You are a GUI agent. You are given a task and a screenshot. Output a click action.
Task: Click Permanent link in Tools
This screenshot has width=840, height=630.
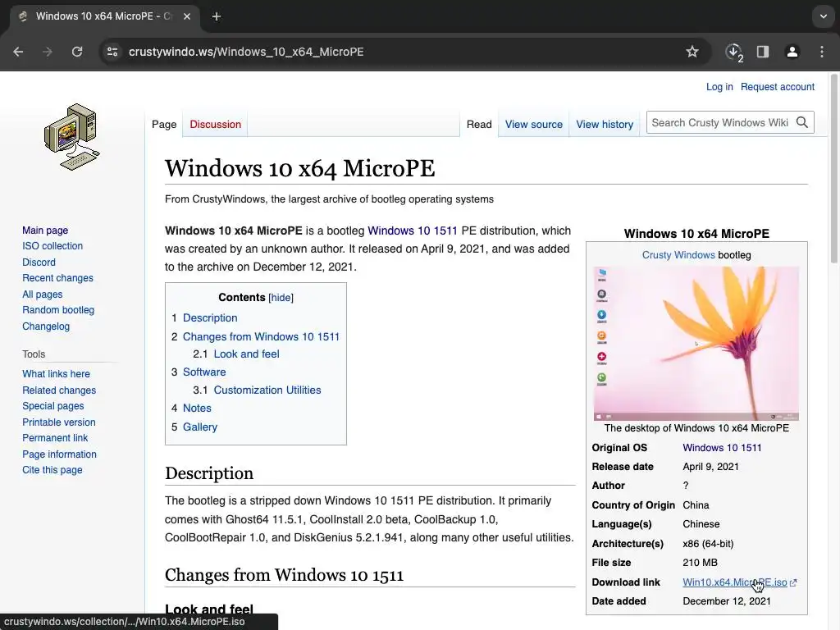55,438
